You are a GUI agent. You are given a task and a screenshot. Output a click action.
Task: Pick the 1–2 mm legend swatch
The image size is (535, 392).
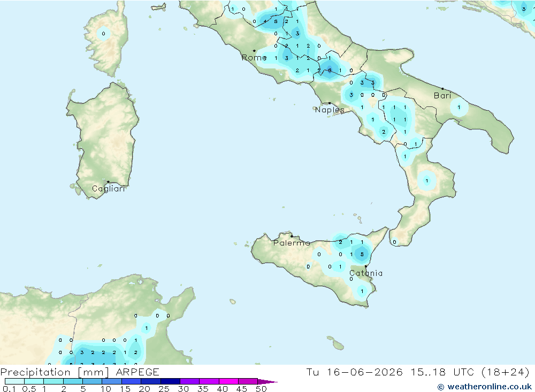coord(53,381)
